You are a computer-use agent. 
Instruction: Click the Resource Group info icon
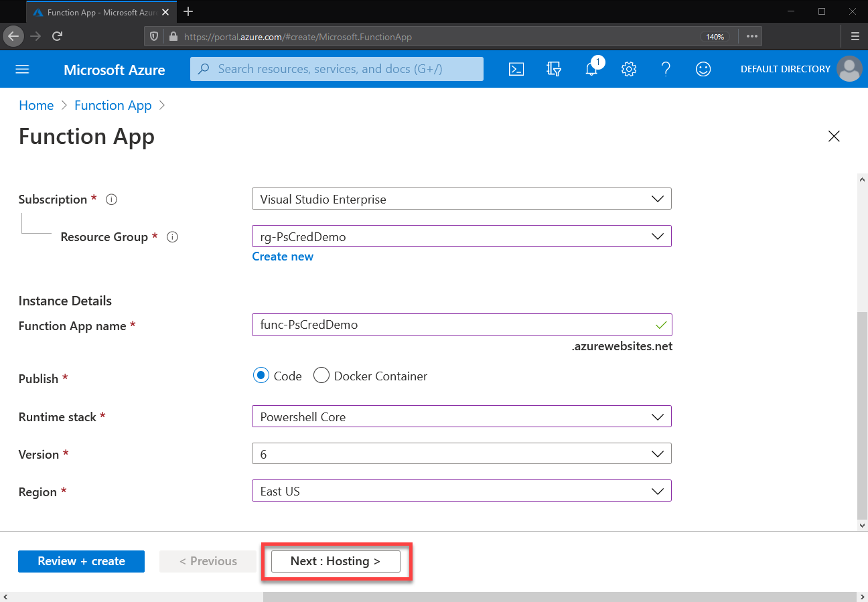tap(172, 237)
